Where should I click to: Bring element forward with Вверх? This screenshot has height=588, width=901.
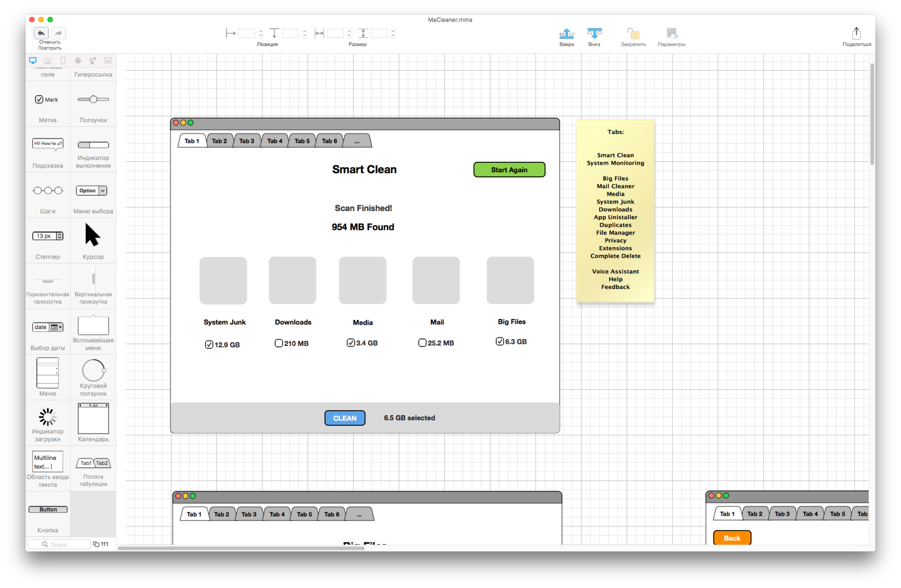tap(566, 34)
